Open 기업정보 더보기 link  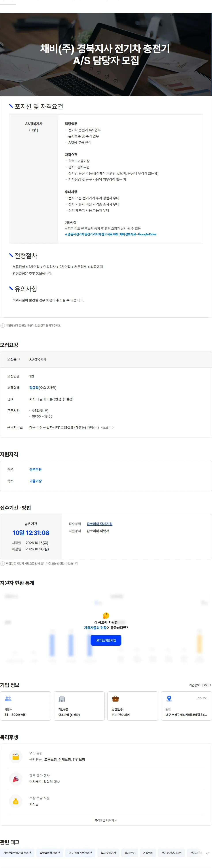coord(200,685)
